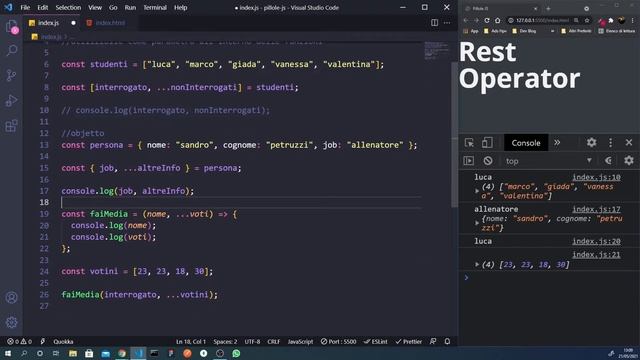Open the top JavaScript context dropdown
Screen dimensions: 640x360
pyautogui.click(x=548, y=161)
